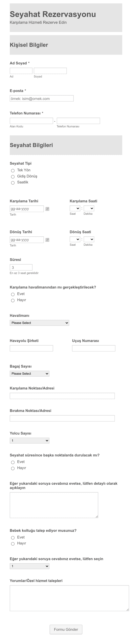This screenshot has height=644, width=132.
Task: Select the Saatlik radio option
Action: (13, 183)
